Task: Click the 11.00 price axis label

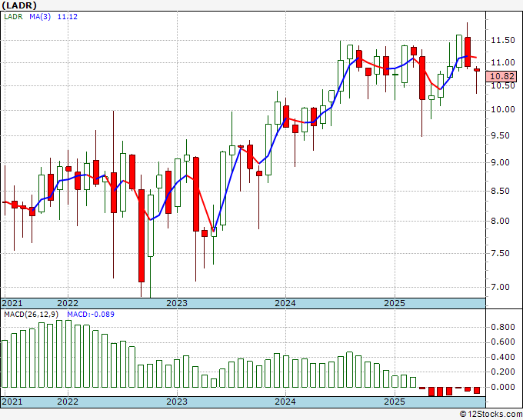Action: coord(503,63)
